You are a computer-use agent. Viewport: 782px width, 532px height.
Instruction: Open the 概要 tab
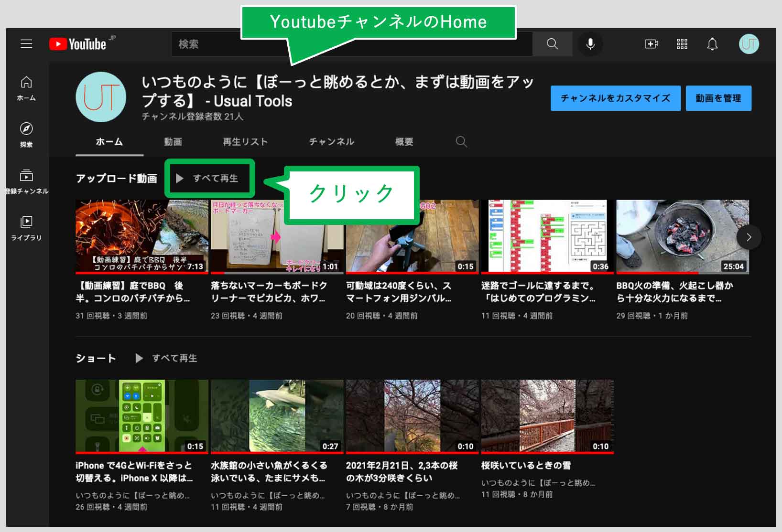point(404,142)
